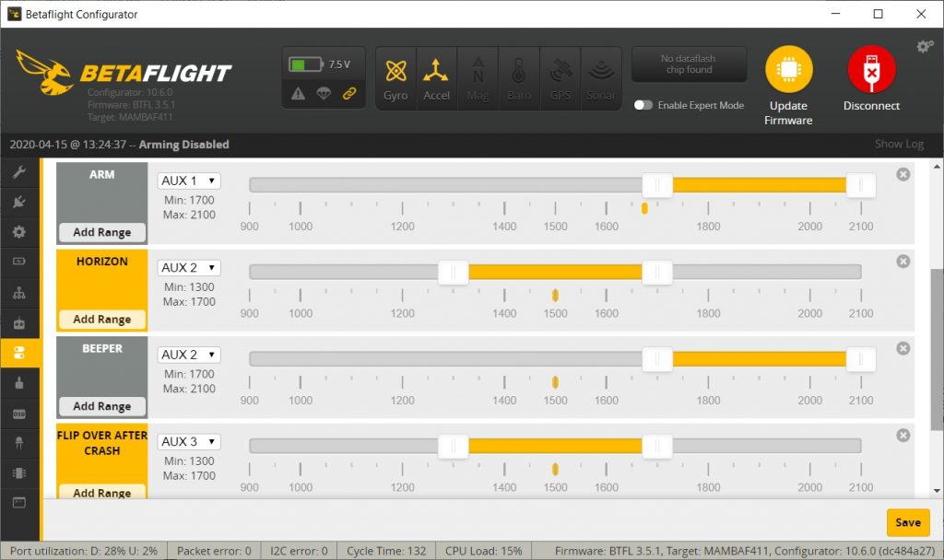Open the Blackbox chip-icon sidebar tab
The height and width of the screenshot is (560, 944).
point(19,473)
